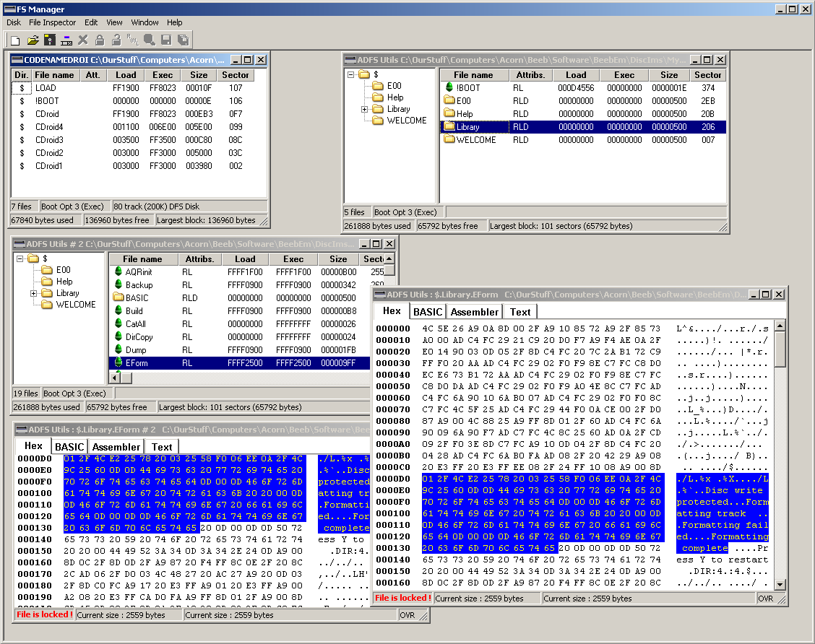Screen dimensions: 815x644
Task: Click the format disk toolbar icon
Action: tap(66, 40)
